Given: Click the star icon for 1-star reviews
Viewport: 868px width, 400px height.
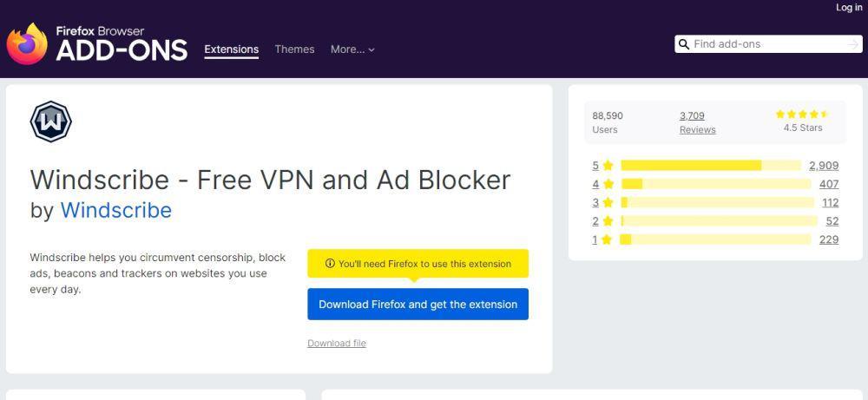Looking at the screenshot, I should coord(607,239).
